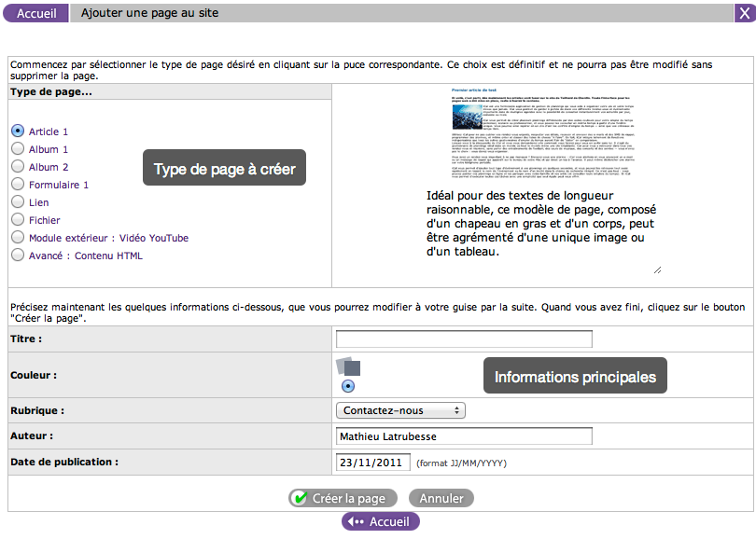This screenshot has height=539, width=756.
Task: Choose the Album 1 radio button
Action: point(18,149)
